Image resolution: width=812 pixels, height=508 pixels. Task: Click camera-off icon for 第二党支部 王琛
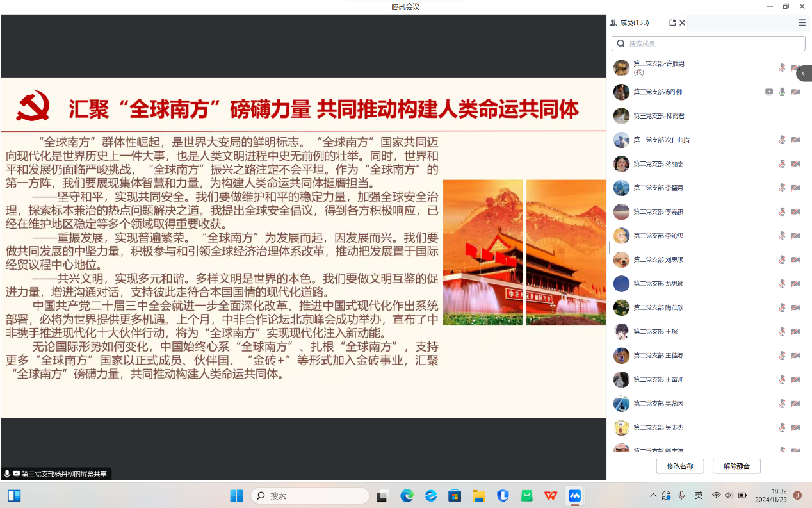795,332
